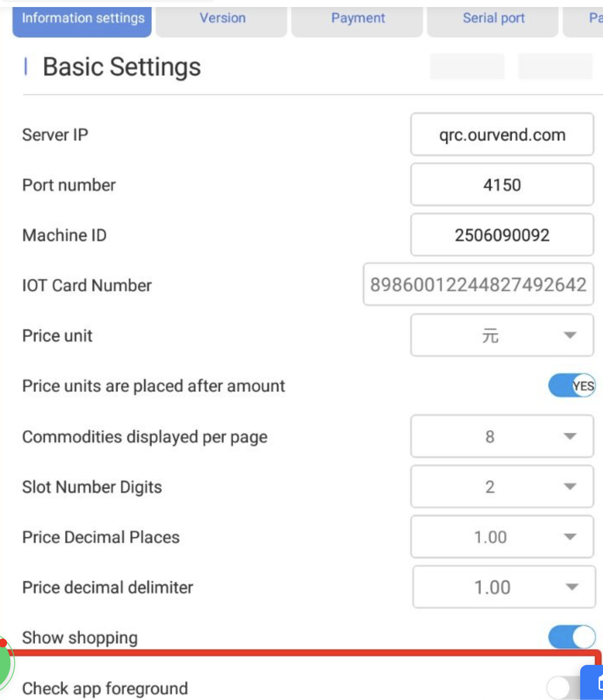Open the Information settings tab

82,19
